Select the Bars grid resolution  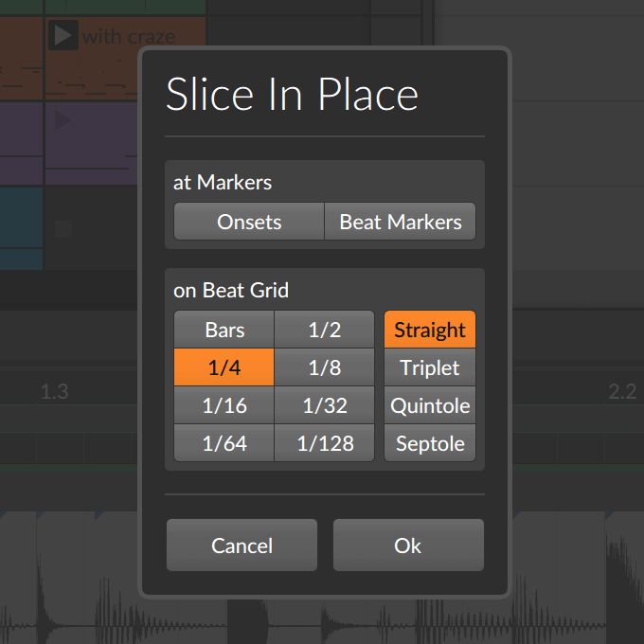(224, 330)
